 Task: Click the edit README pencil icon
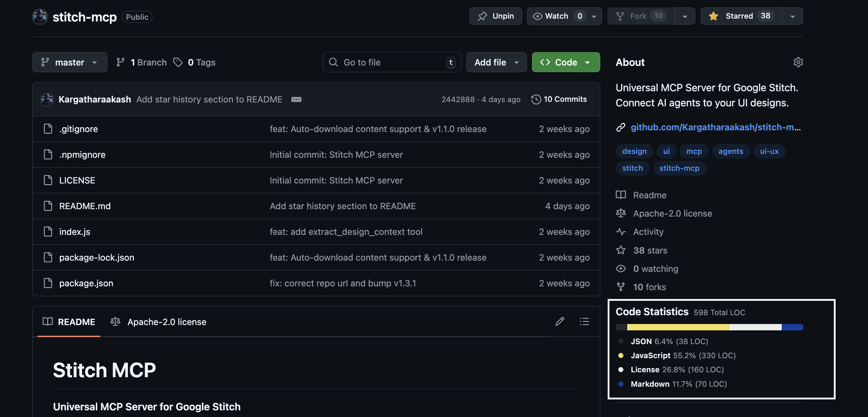point(560,321)
